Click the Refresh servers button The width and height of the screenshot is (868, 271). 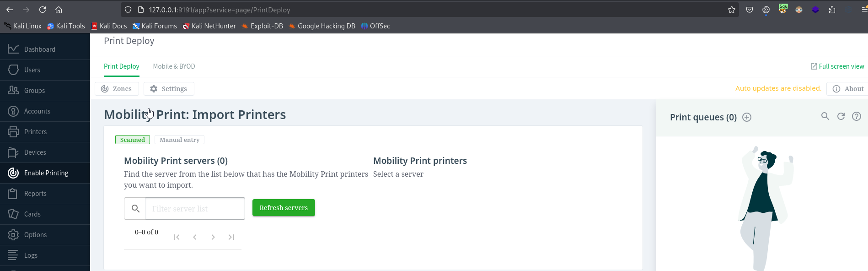[x=284, y=208]
